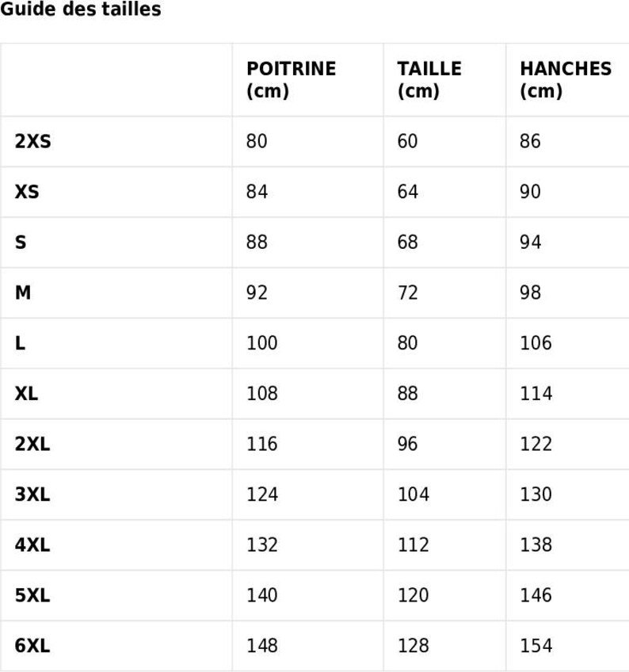
Task: Select chest value 124 in 3XL row
Action: (262, 495)
